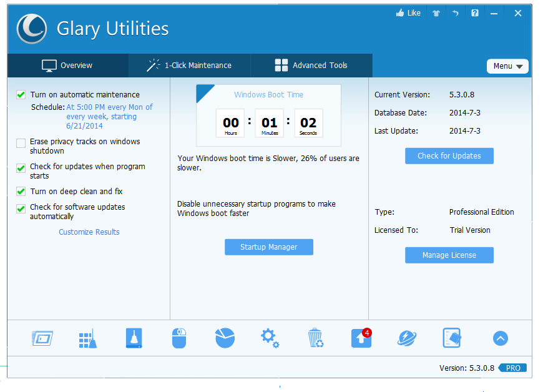Toggle 'Check for software updates automatically'

tap(21, 208)
